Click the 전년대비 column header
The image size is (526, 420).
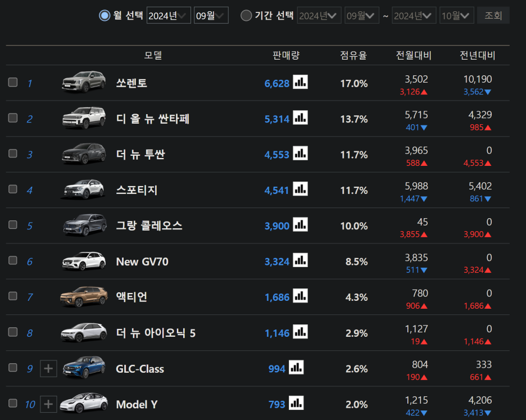click(477, 55)
